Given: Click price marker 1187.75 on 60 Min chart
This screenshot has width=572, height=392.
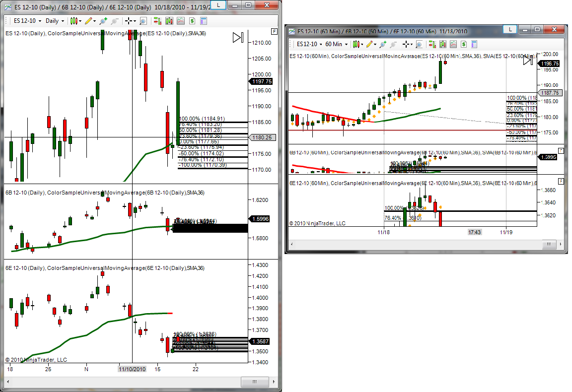Looking at the screenshot, I should coord(550,93).
